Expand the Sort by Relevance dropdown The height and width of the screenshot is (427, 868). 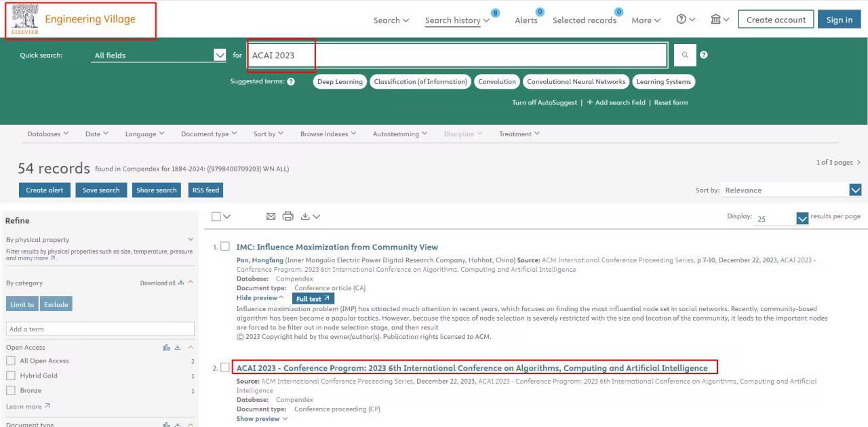tap(855, 190)
